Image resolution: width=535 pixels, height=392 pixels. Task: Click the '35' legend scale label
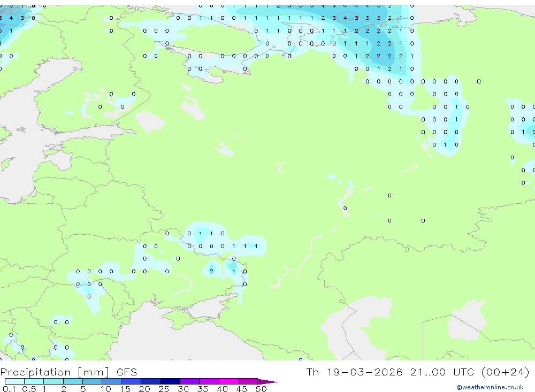tap(203, 389)
